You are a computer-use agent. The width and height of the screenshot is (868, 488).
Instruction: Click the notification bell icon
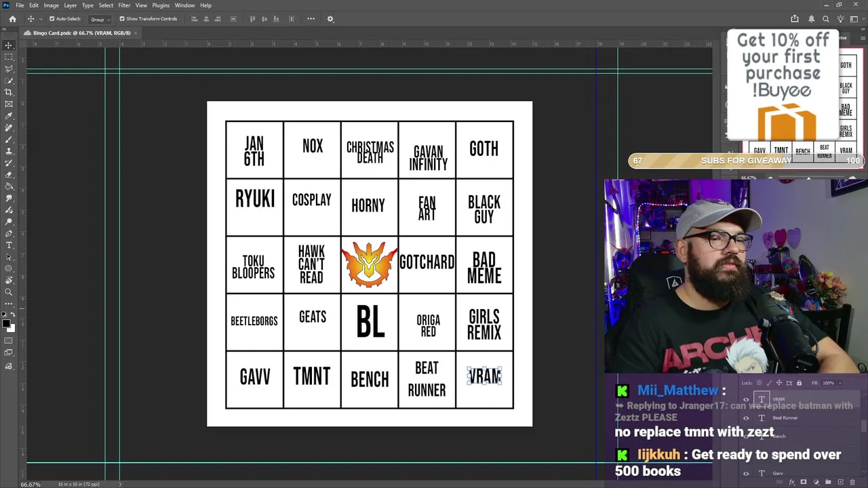click(x=811, y=19)
